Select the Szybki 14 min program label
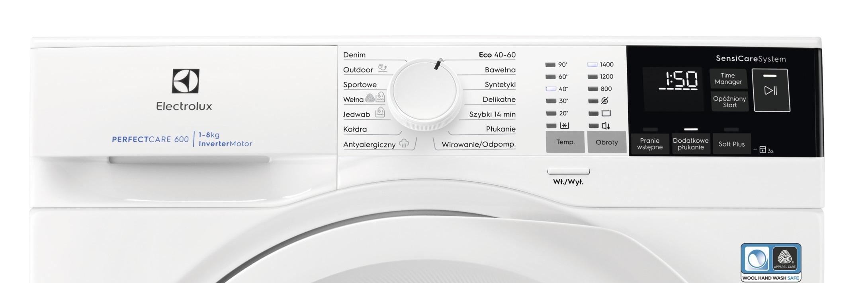The image size is (868, 283). pyautogui.click(x=492, y=114)
